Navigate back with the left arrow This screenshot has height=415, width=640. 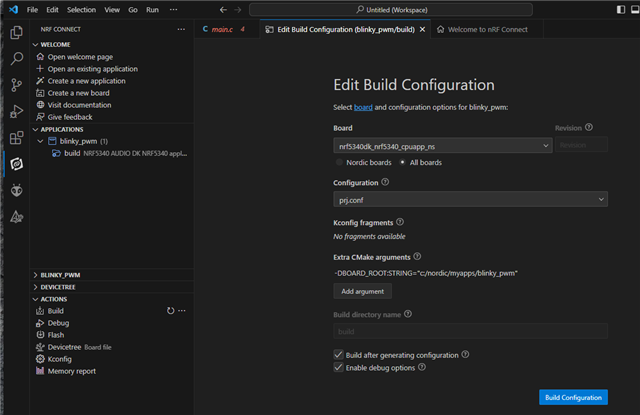[223, 10]
